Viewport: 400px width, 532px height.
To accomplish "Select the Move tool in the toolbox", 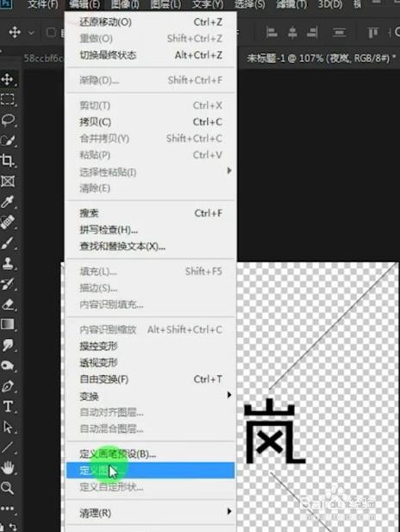I will [x=8, y=79].
